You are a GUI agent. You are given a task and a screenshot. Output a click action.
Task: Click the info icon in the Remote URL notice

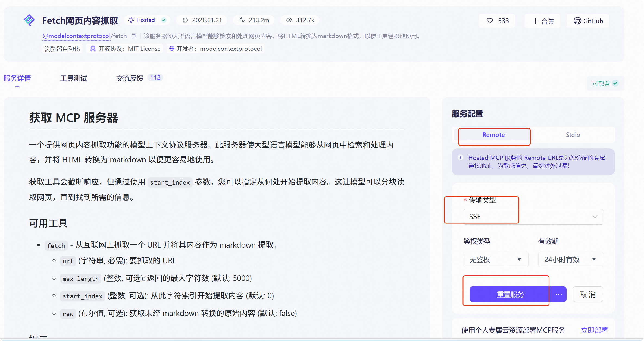[x=461, y=157]
